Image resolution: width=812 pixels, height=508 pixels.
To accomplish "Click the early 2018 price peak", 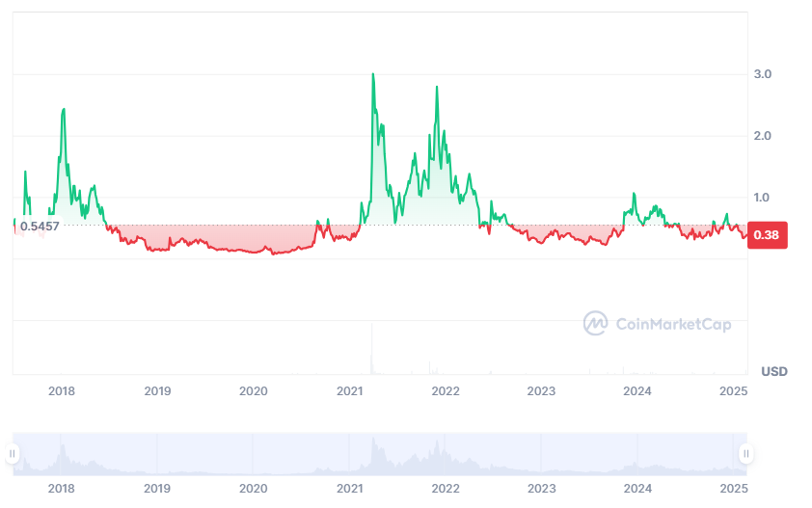I will pyautogui.click(x=64, y=110).
